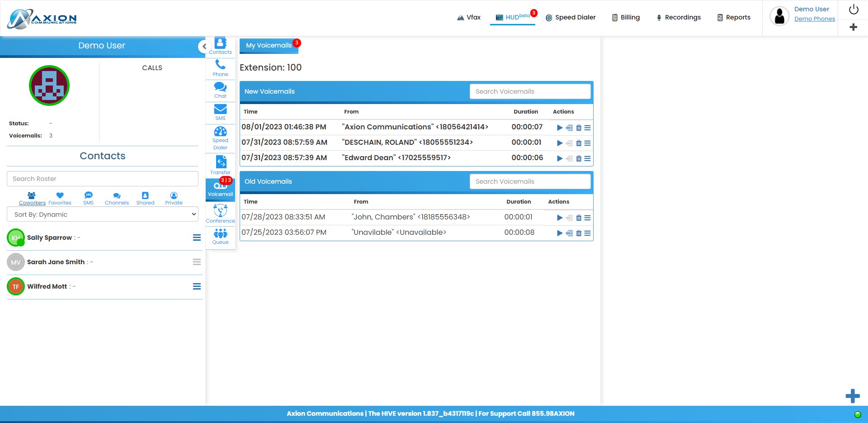Open the Reports menu item
Image resolution: width=868 pixels, height=423 pixels.
coord(734,17)
